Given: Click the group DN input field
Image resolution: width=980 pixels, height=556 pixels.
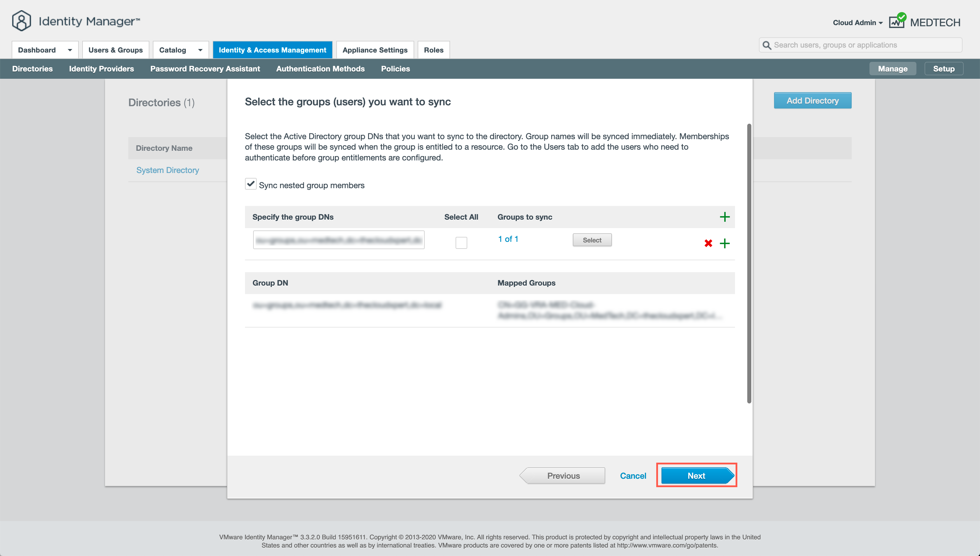Looking at the screenshot, I should [338, 240].
